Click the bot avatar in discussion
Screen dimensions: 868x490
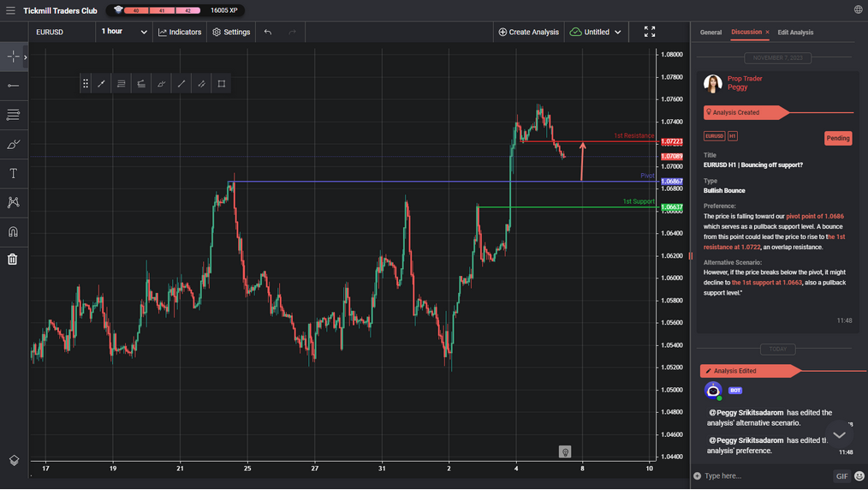[713, 391]
